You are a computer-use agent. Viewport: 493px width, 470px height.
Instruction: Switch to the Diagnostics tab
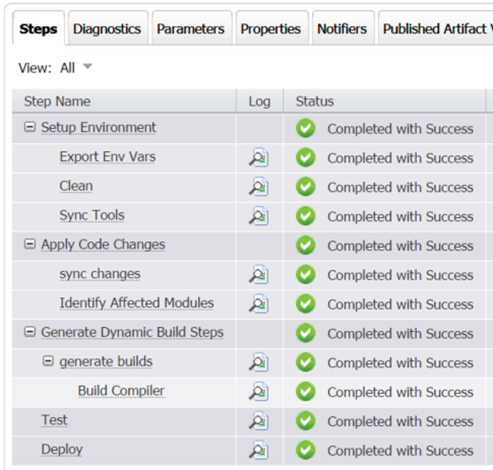[x=107, y=29]
